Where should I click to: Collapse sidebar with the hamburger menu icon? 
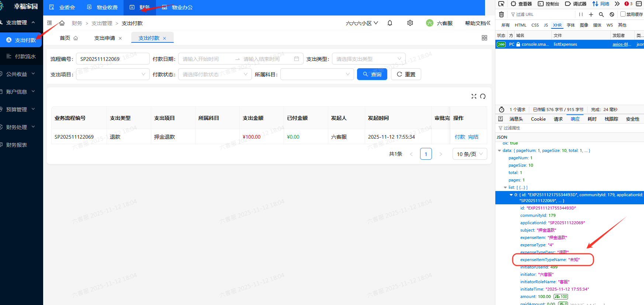coord(49,23)
